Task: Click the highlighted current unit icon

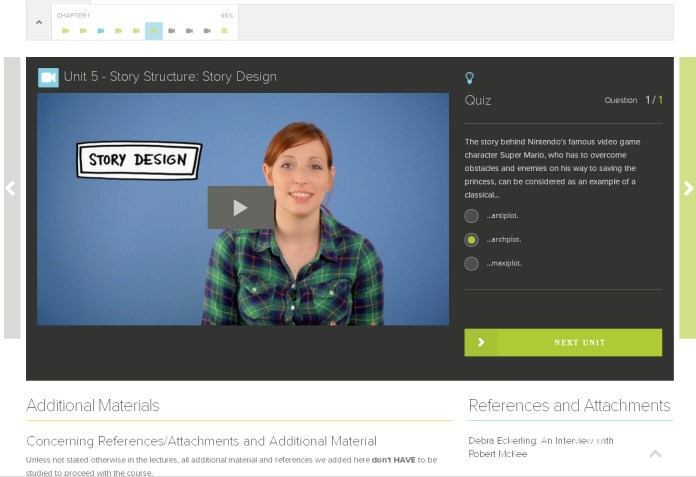Action: click(154, 31)
